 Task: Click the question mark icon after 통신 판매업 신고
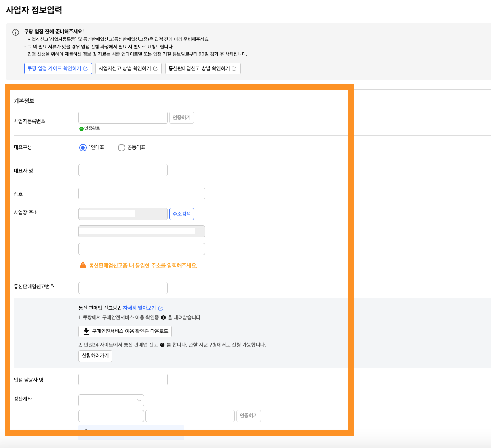(162, 345)
